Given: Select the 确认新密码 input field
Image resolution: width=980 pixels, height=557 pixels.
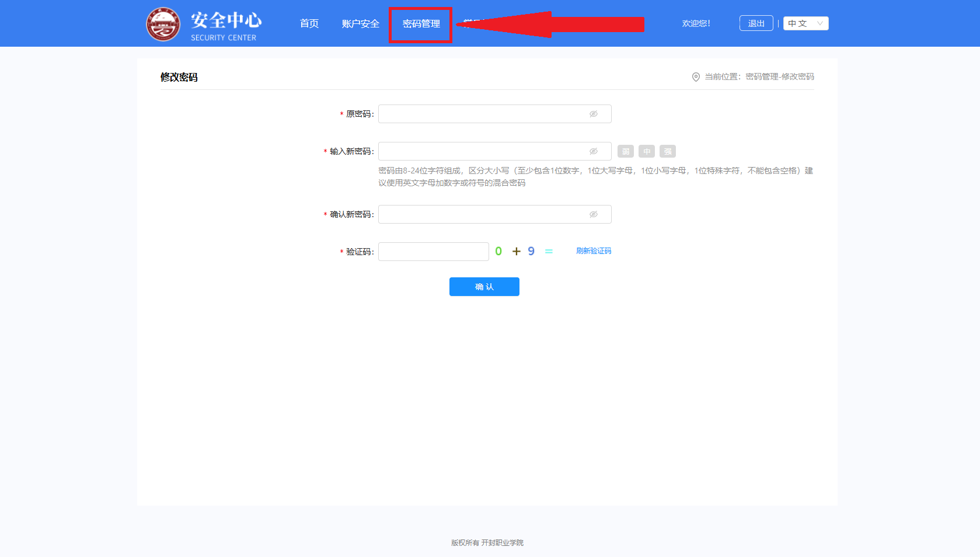Looking at the screenshot, I should pos(482,214).
